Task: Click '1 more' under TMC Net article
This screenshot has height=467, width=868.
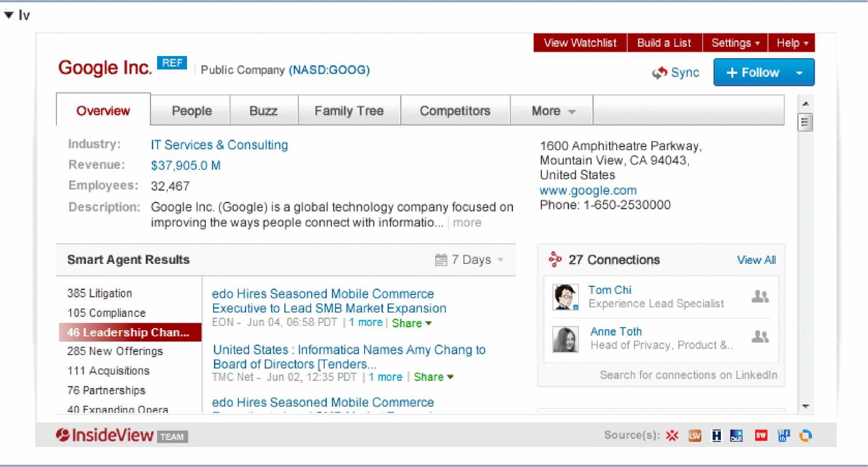Action: pos(385,377)
